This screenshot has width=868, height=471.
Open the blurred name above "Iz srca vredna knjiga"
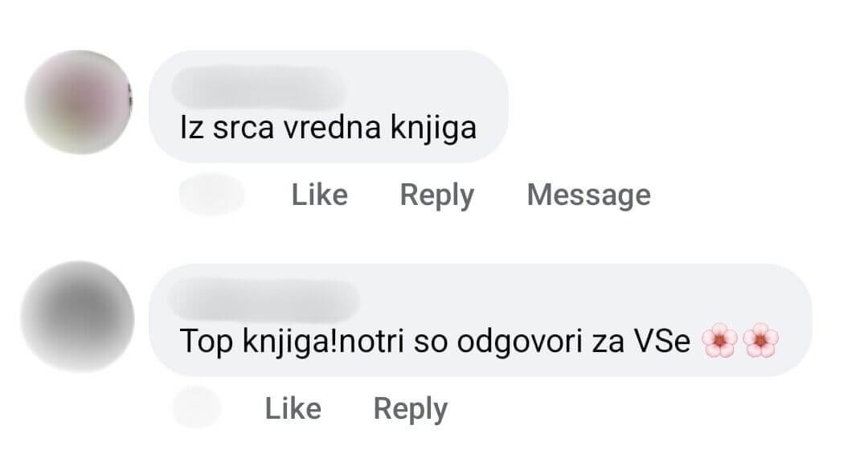257,87
